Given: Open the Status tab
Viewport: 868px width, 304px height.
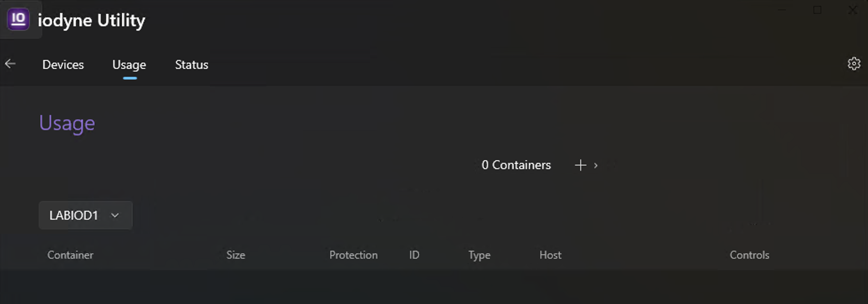Looking at the screenshot, I should pos(192,65).
